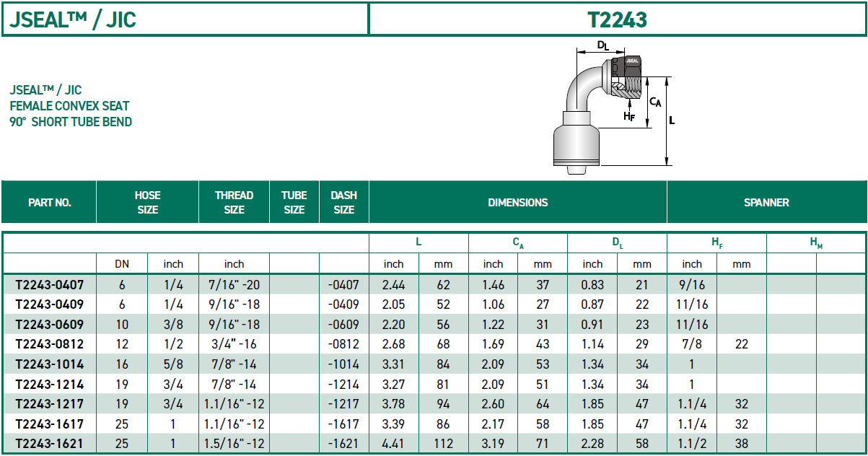Viewport: 868px width, 456px height.
Task: Click the HOSE SIZE column header
Action: (147, 203)
